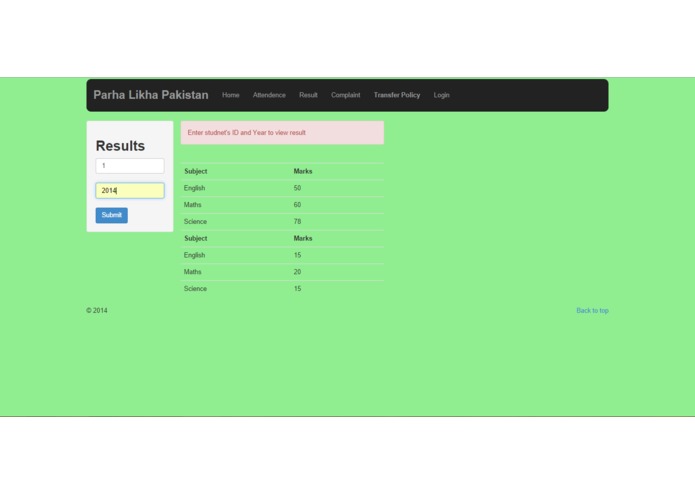Screen dimensions: 695x494
Task: Select the Science row with 78 marks
Action: click(x=282, y=222)
